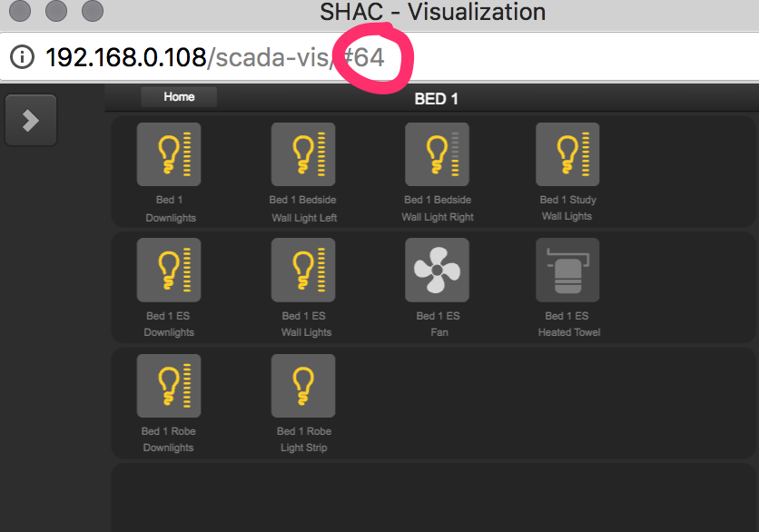Image resolution: width=759 pixels, height=532 pixels.
Task: Click the Bed 1 Downlights text label
Action: pyautogui.click(x=169, y=209)
